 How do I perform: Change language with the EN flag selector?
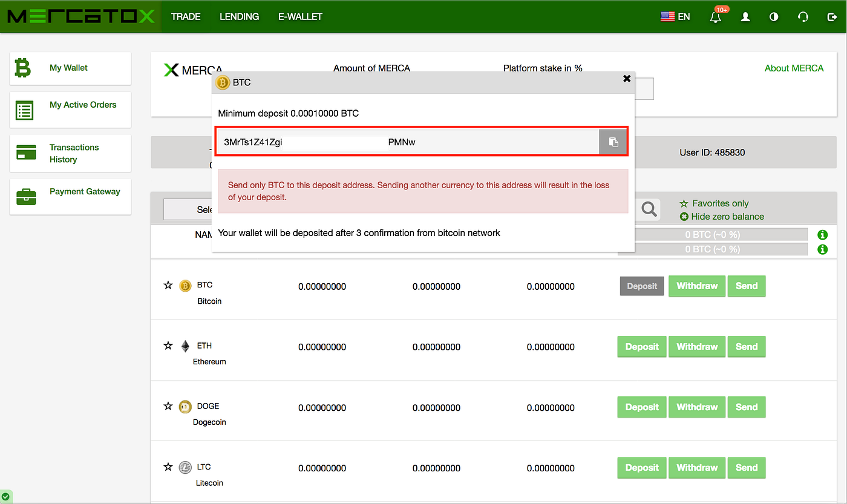[x=675, y=17]
